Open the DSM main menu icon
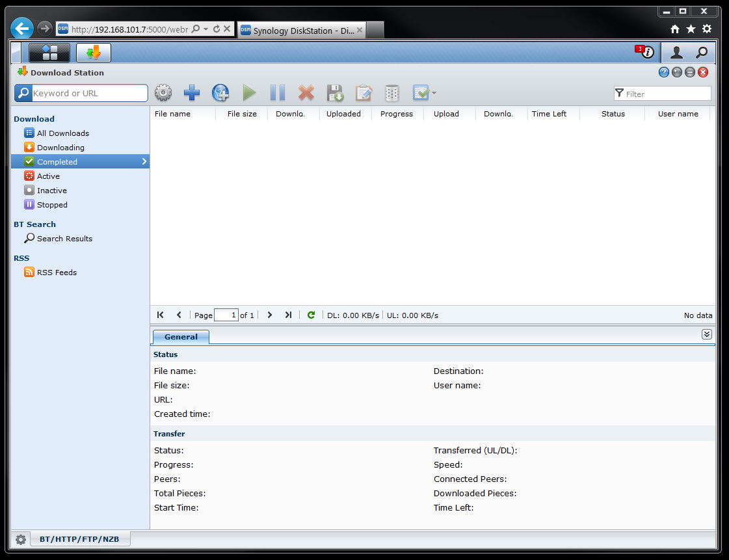This screenshot has height=560, width=729. (49, 53)
